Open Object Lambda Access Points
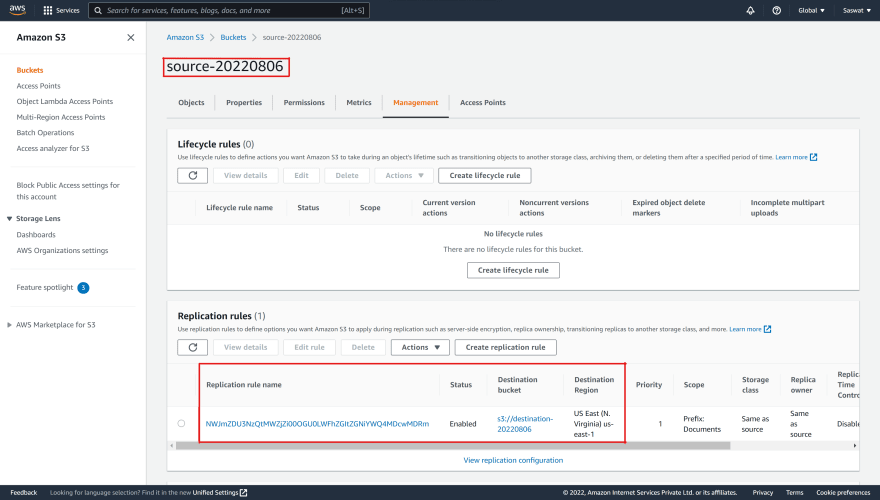The image size is (880, 500). [65, 102]
